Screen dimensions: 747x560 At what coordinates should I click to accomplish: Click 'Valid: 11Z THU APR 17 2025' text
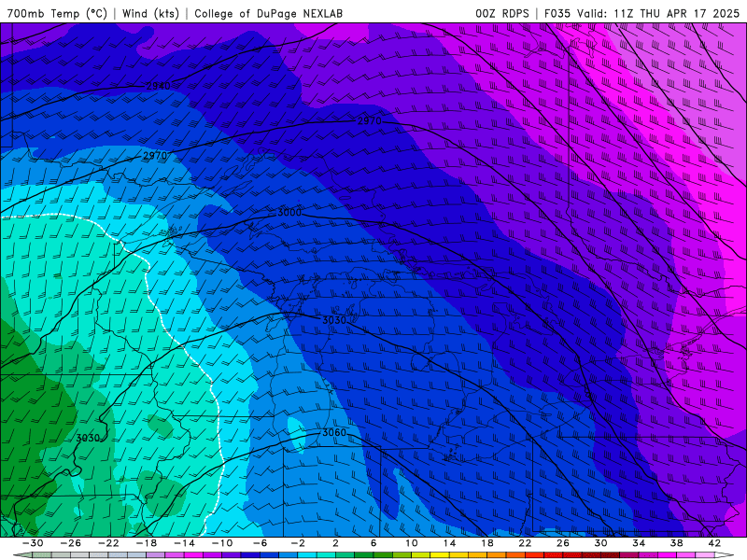coord(658,13)
